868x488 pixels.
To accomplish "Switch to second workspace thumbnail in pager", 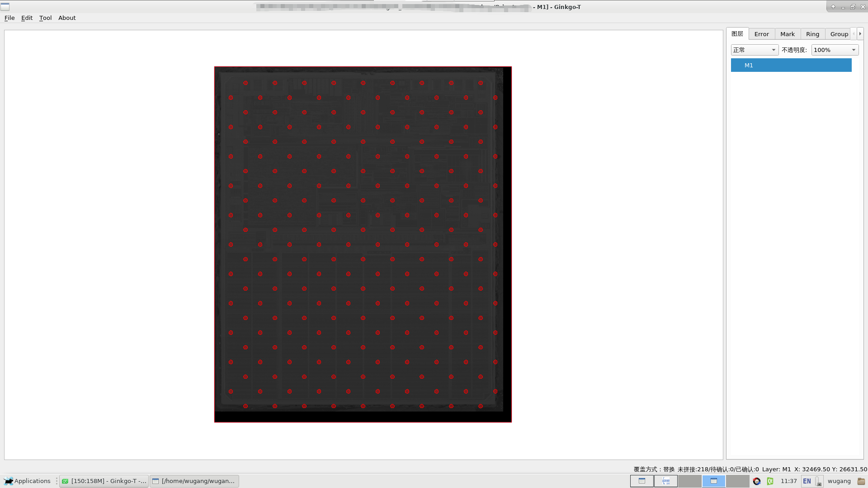I will click(666, 481).
